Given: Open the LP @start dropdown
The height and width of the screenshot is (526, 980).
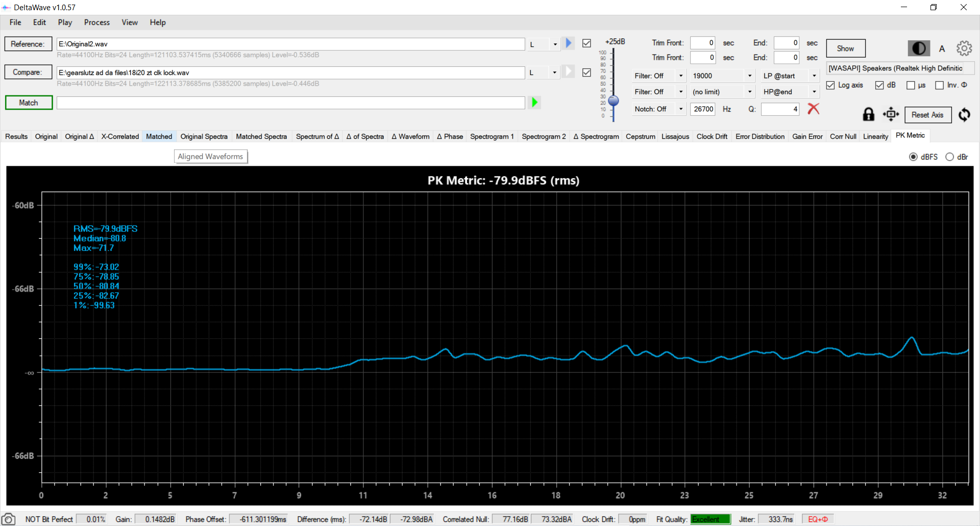Looking at the screenshot, I should 790,76.
